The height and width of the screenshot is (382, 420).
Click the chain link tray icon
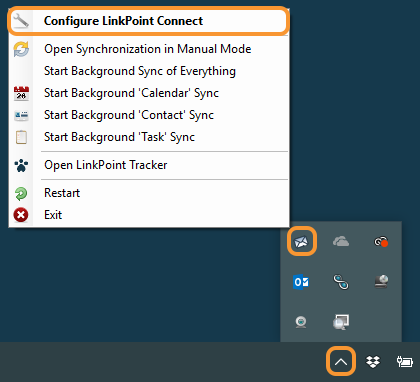coord(341,282)
